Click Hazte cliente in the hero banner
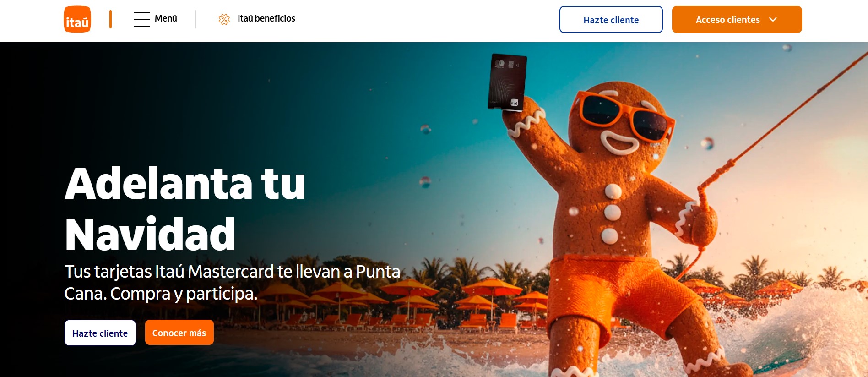The image size is (868, 377). 100,333
